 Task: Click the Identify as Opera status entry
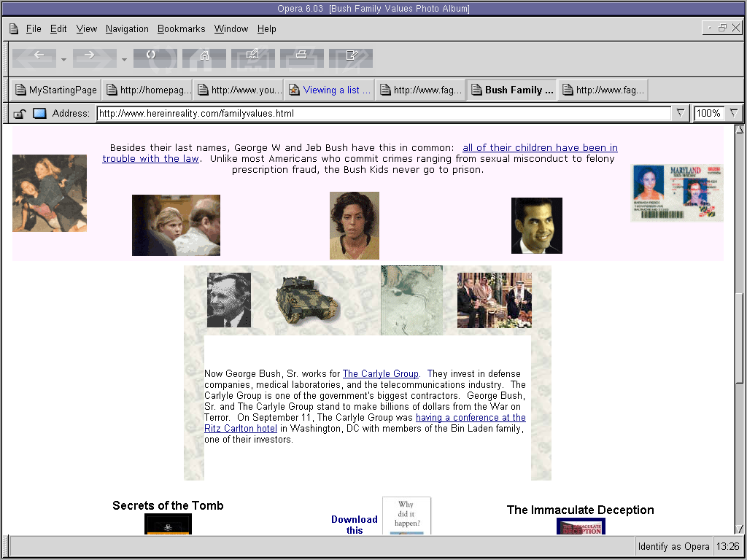673,547
